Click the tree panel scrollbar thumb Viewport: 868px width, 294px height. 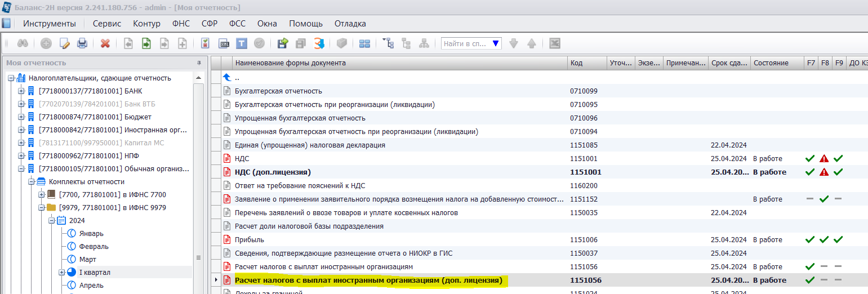[198, 257]
